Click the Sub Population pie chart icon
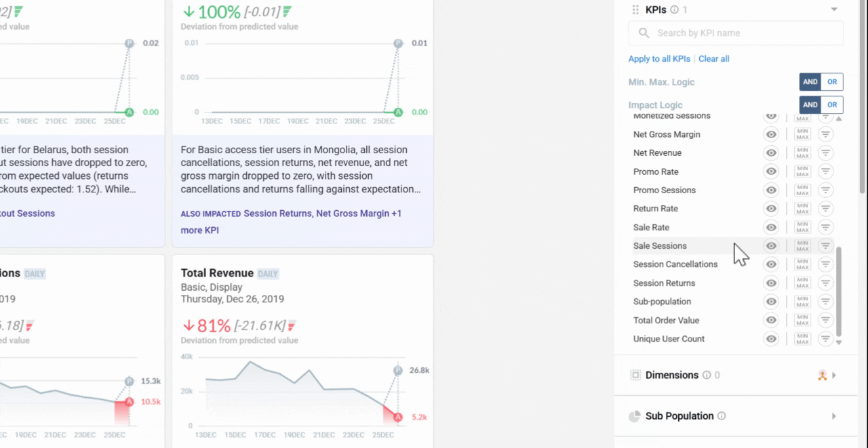 [x=635, y=416]
